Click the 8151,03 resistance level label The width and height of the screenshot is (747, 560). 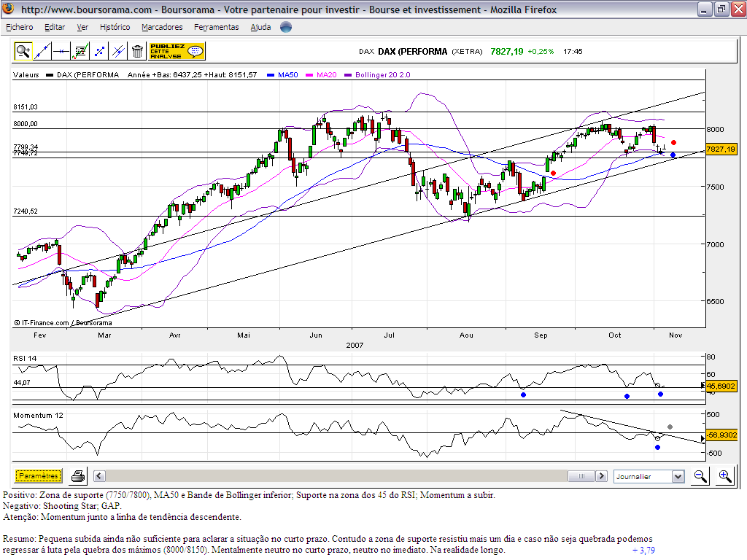[26, 106]
